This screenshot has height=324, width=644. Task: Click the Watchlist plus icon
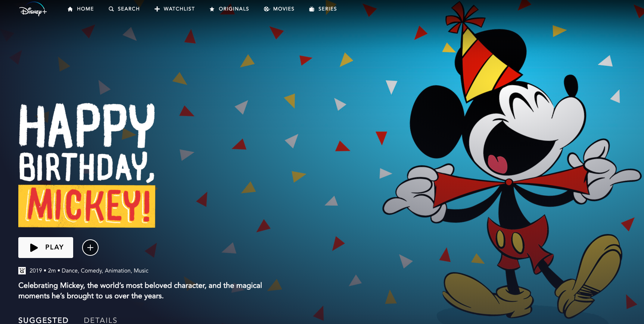pyautogui.click(x=157, y=9)
